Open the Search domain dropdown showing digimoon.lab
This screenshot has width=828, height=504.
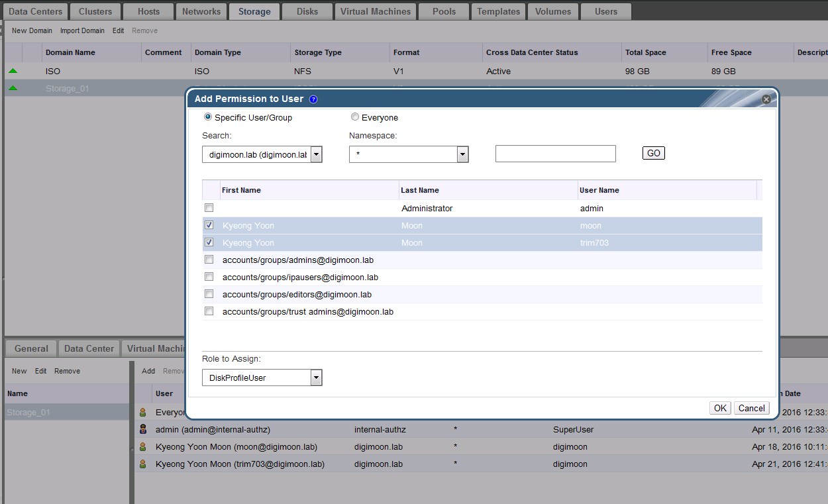pos(262,154)
